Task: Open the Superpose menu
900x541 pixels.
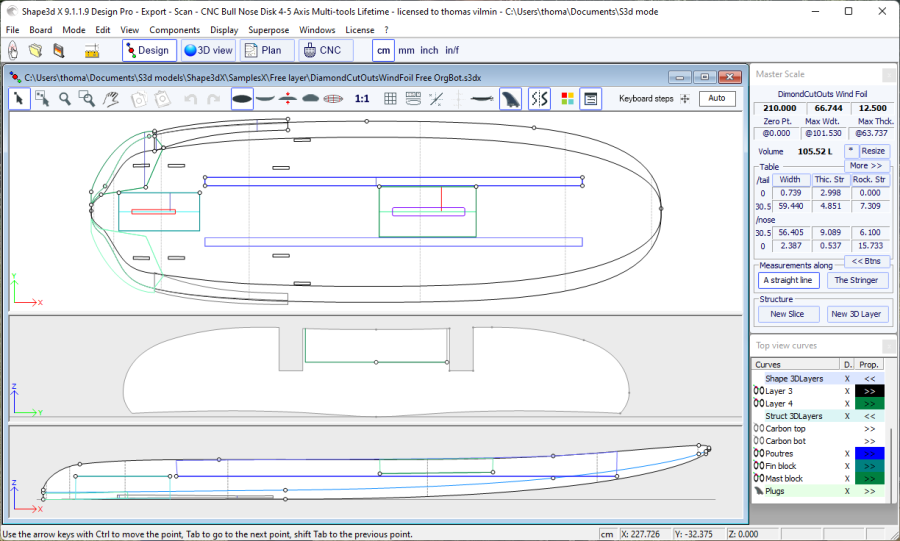Action: click(x=268, y=30)
